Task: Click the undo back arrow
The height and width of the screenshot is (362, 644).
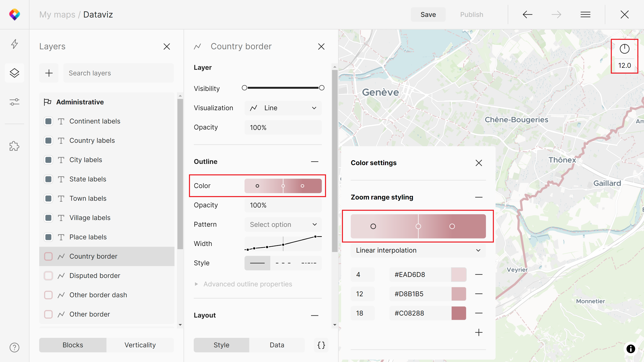Action: (527, 14)
